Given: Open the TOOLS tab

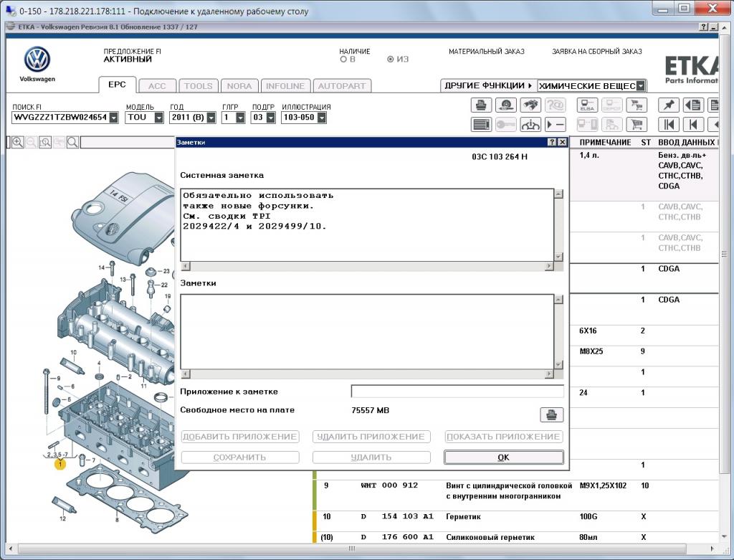Looking at the screenshot, I should pos(198,86).
